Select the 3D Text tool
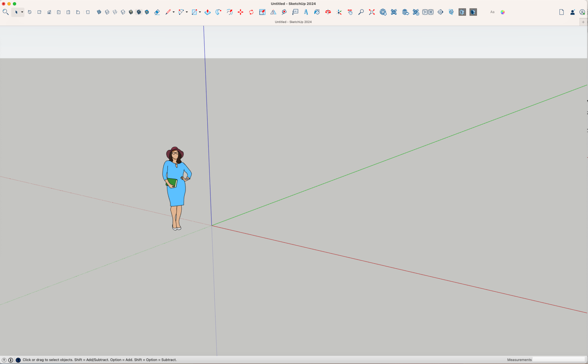The image size is (588, 364). (306, 12)
